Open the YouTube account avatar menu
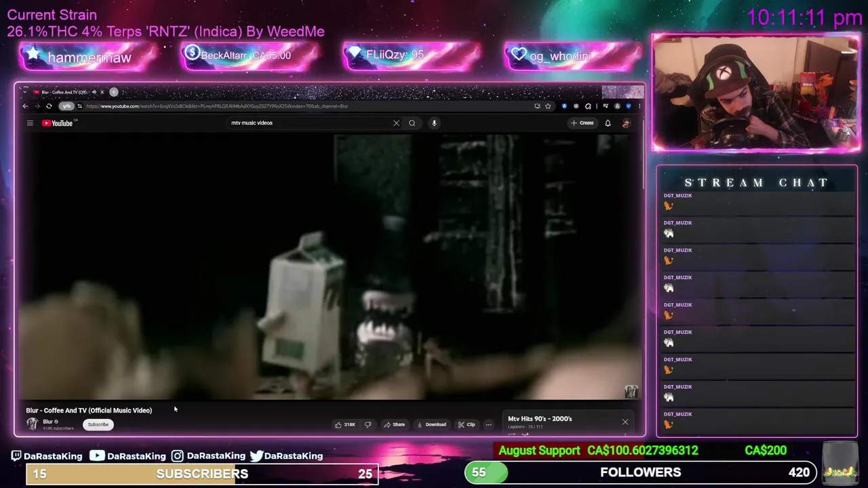 pos(626,123)
